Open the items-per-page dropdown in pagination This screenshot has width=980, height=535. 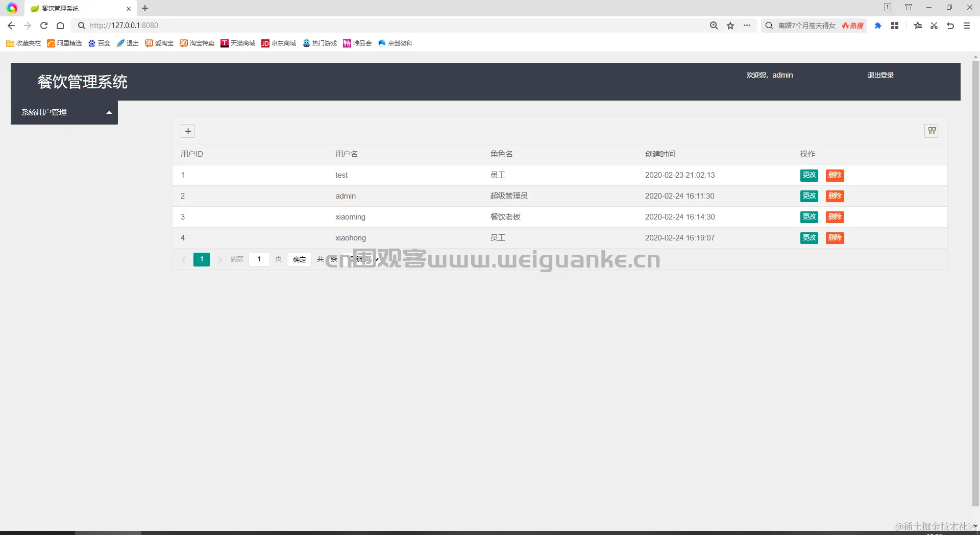coord(362,259)
